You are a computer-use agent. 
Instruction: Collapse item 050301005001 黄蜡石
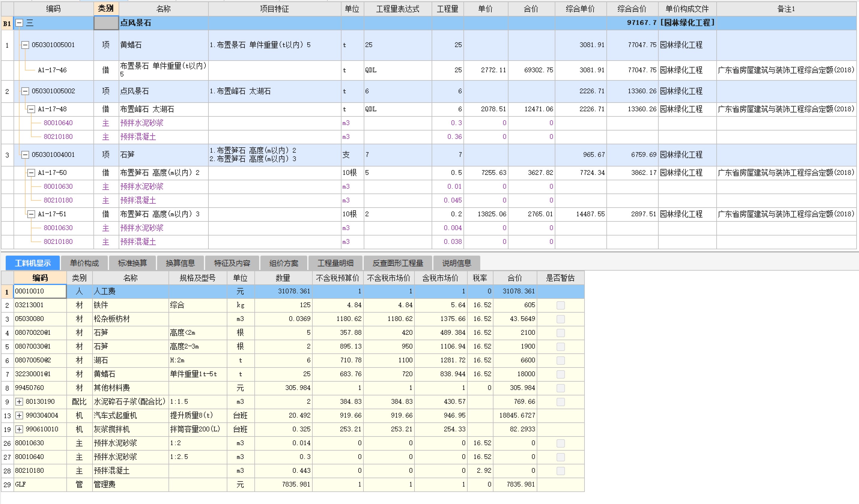[25, 45]
